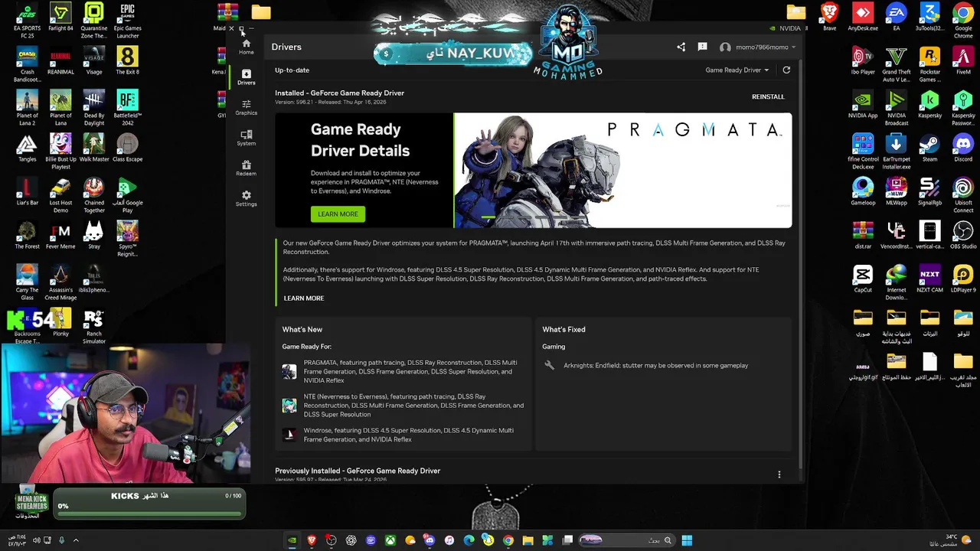Open the AnyDesk.exe desktop shortcut
Viewport: 980px width, 551px height.
(863, 18)
